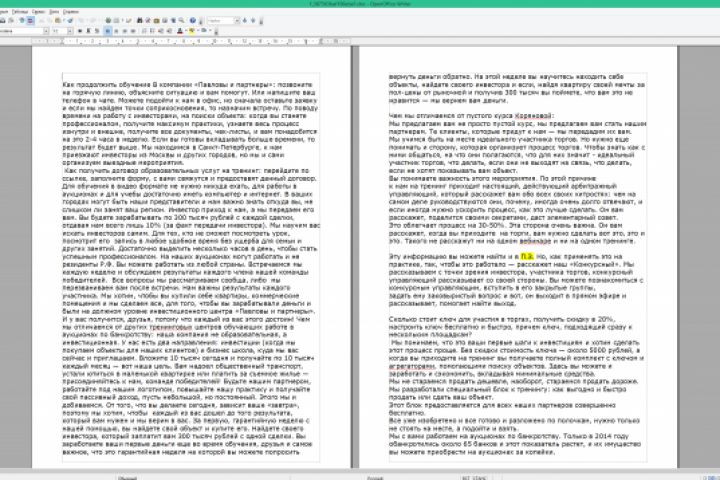Copy using the toolbar Copy icon
Image resolution: width=720 pixels, height=480 pixels.
point(50,21)
